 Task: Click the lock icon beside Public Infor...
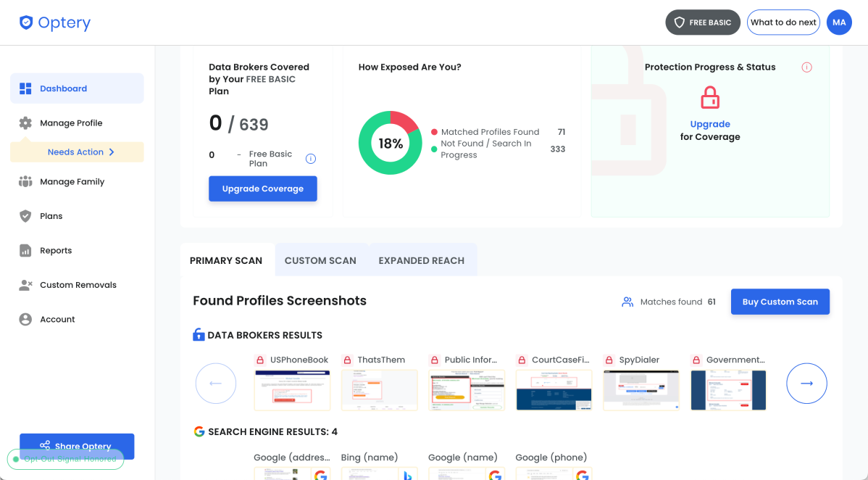[x=435, y=360]
